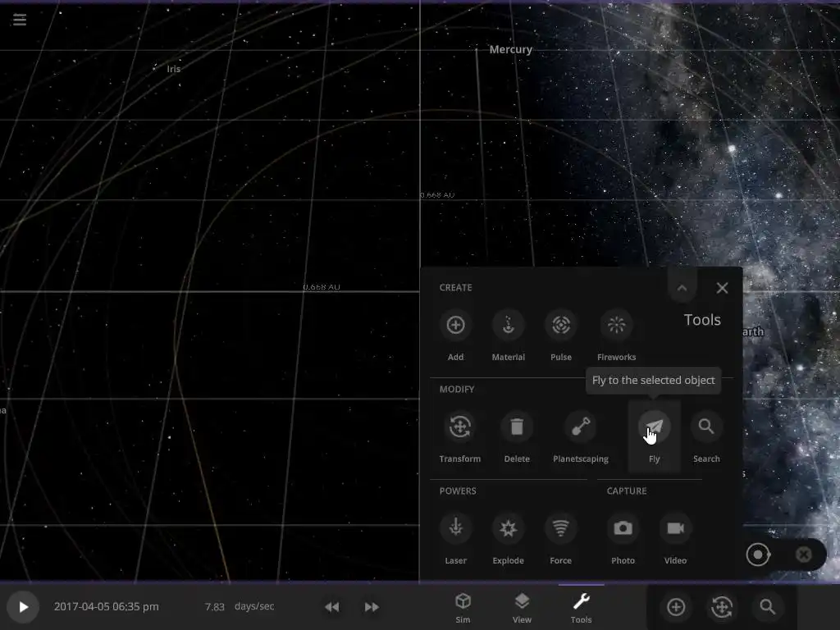Play the simulation
The width and height of the screenshot is (840, 630).
pyautogui.click(x=23, y=606)
